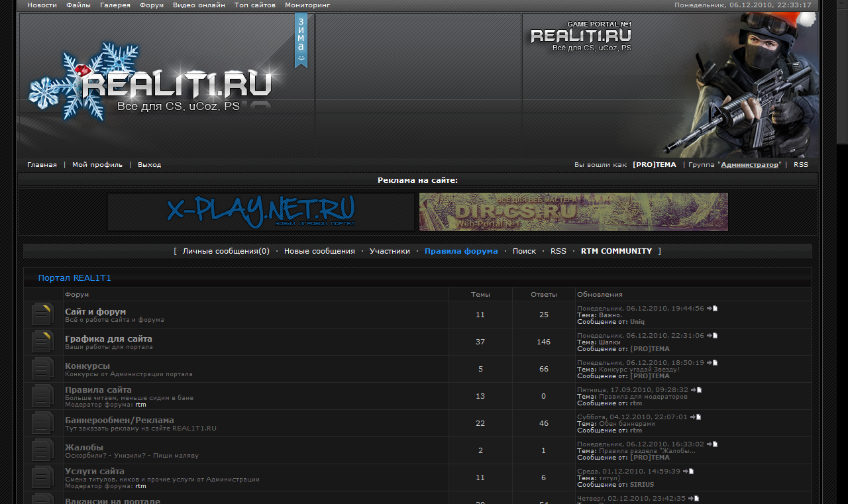Go to last post icon in Услуги сайта row

(x=689, y=472)
